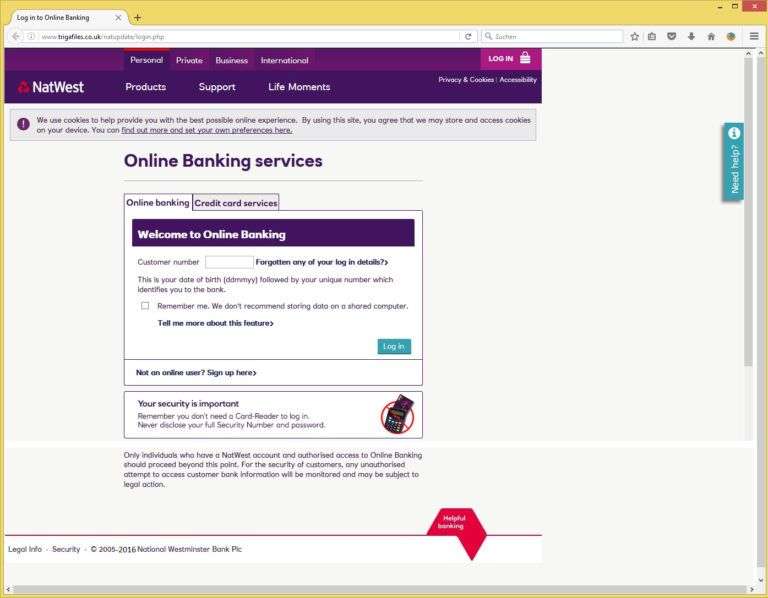Click the NatWest logo
768x598 pixels.
coord(51,87)
